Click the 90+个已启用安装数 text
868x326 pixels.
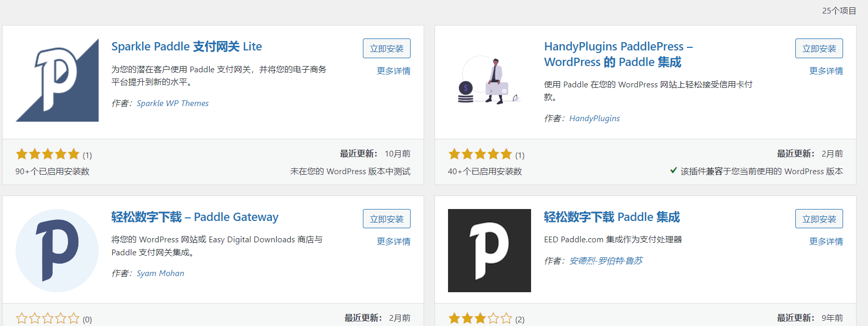tap(52, 172)
